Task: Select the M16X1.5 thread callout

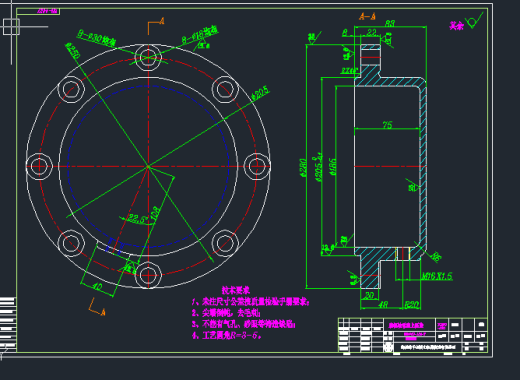Action: point(437,276)
